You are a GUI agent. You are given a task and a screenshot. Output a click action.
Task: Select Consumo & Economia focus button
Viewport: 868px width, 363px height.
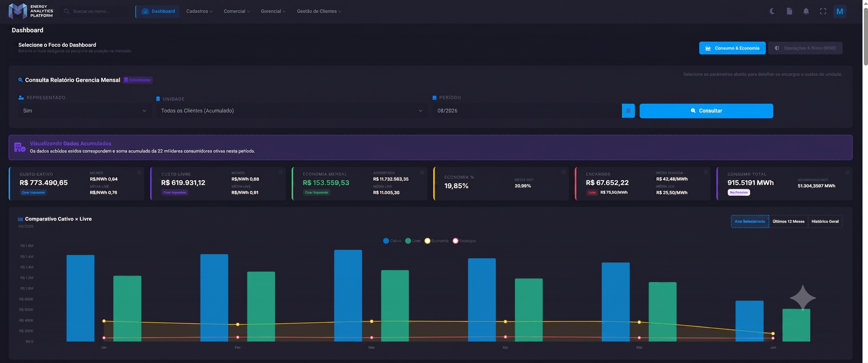732,48
